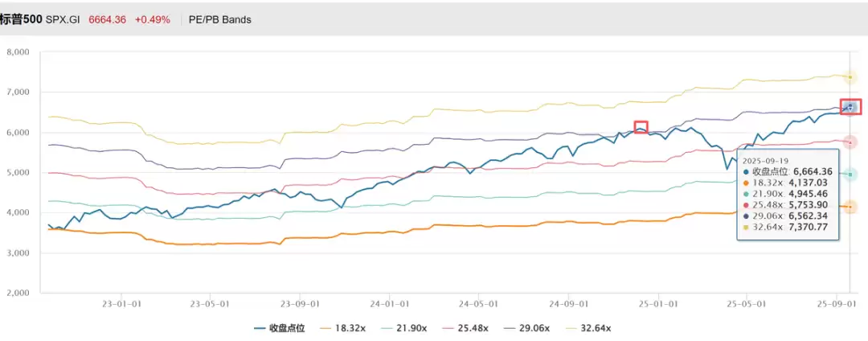Click the teal 21.90x line end marker

click(850, 175)
